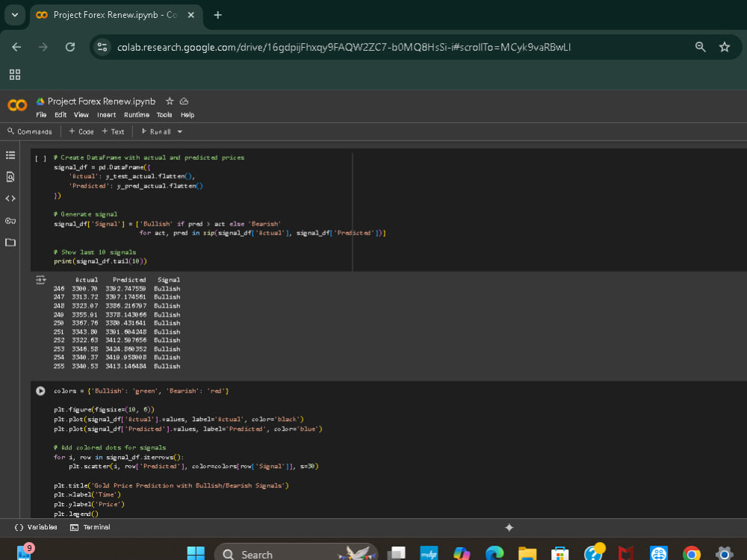The image size is (747, 560).
Task: Click the line print(signal_df.tail(10))
Action: [x=101, y=261]
